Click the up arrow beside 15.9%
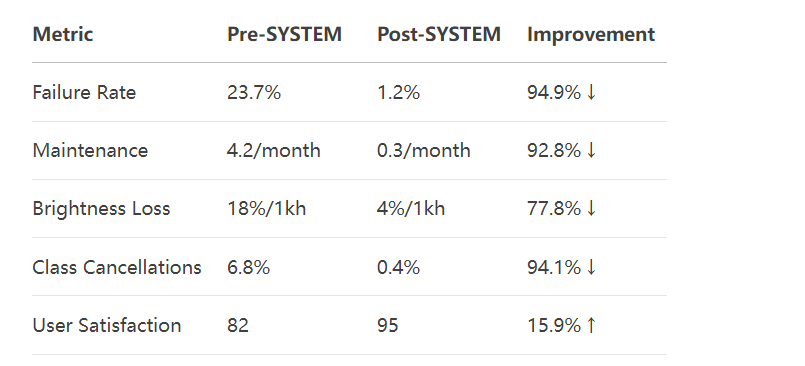The height and width of the screenshot is (366, 805). click(591, 325)
